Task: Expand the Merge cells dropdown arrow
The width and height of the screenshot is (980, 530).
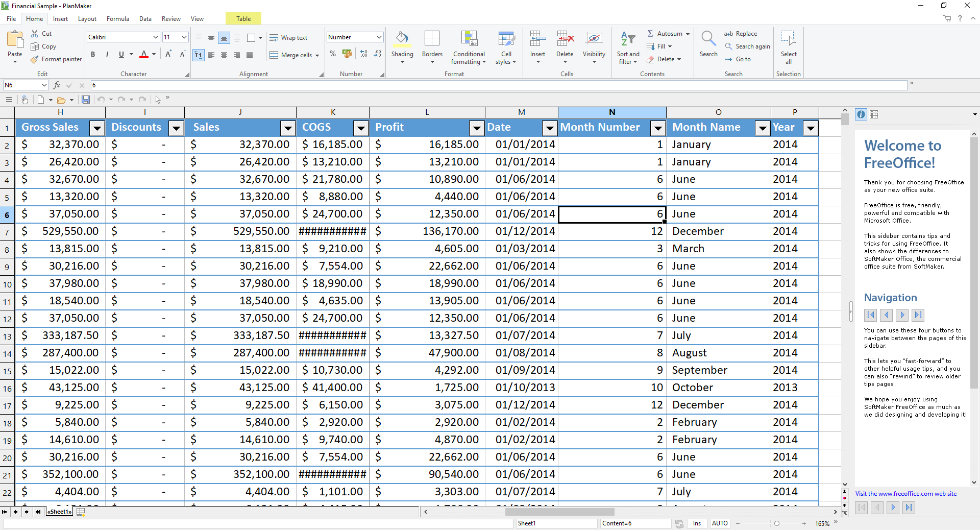Action: 317,55
